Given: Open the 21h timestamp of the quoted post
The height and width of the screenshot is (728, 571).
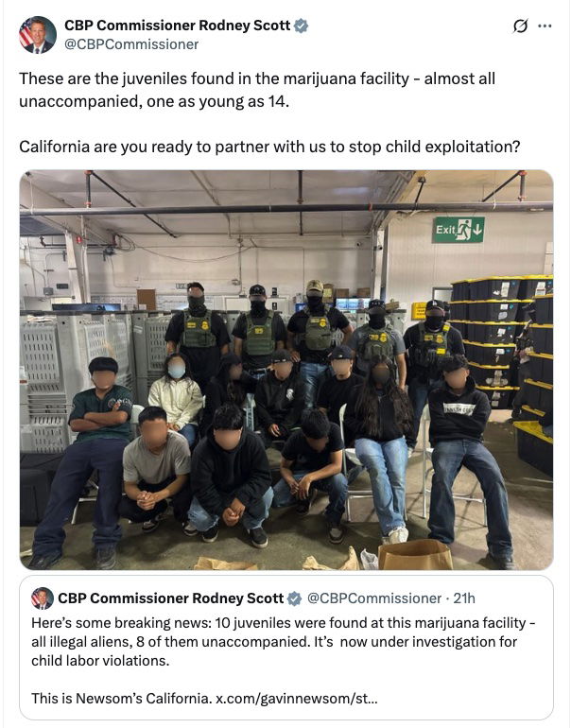Looking at the screenshot, I should 464,598.
